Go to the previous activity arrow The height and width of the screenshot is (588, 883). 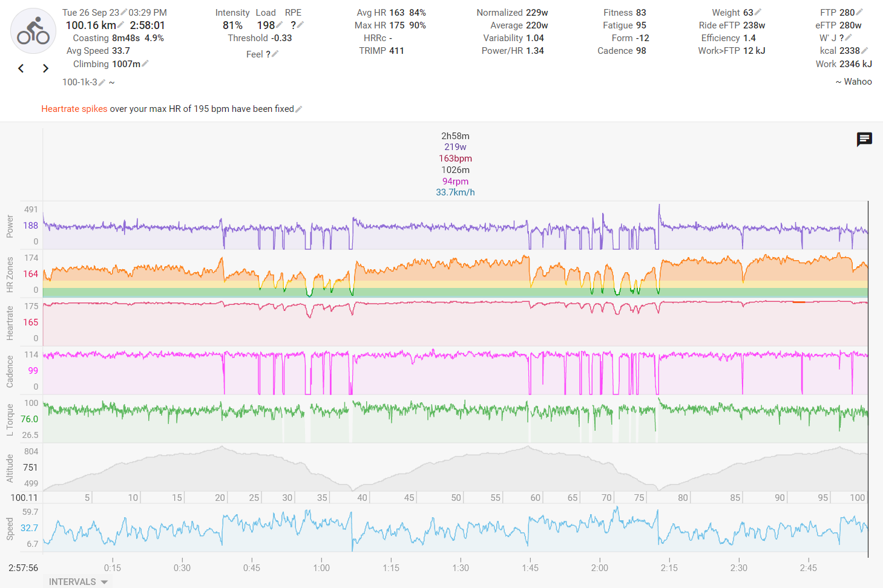(21, 68)
